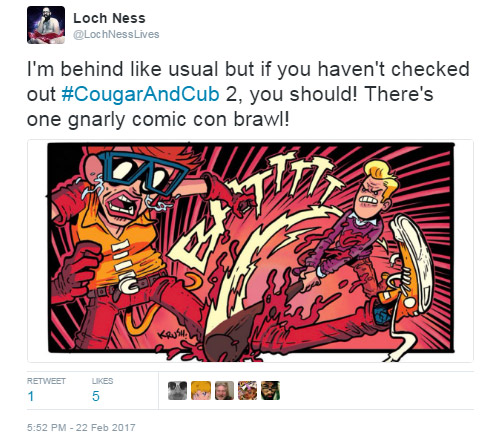500x440 pixels.
Task: Open the blonde cartoon character liker avatar
Action: click(201, 390)
